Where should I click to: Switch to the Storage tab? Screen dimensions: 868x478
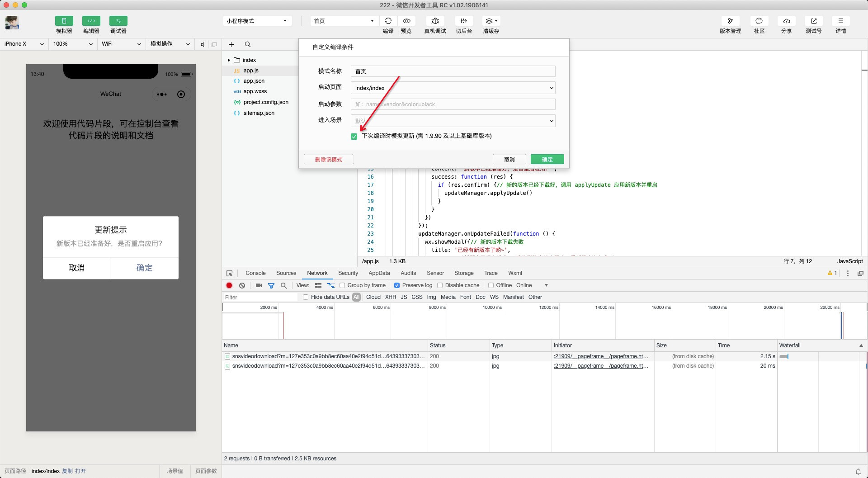(464, 273)
